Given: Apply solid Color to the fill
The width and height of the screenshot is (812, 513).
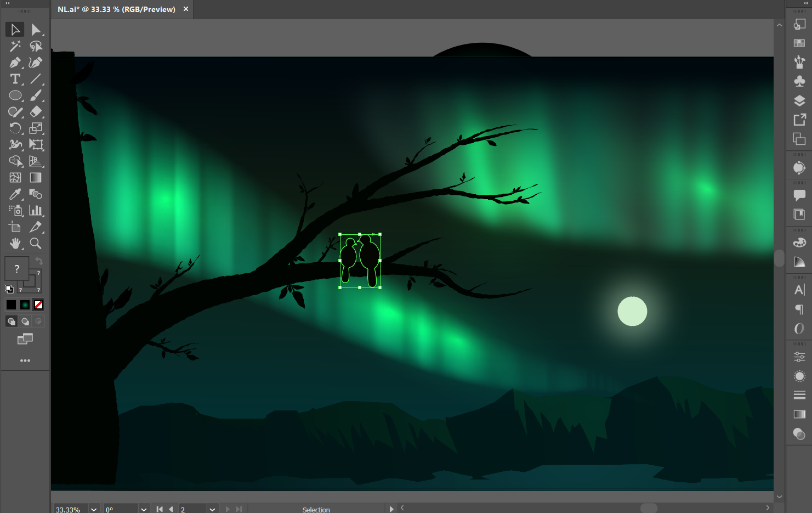Looking at the screenshot, I should 11,305.
